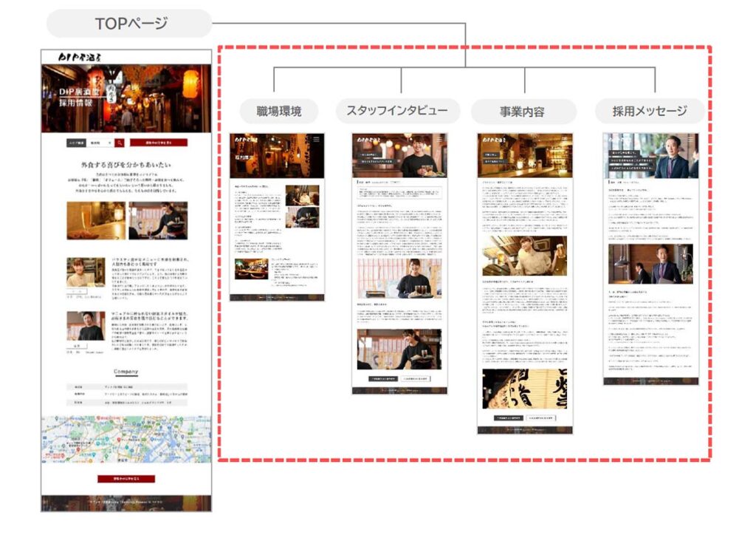Click red button below the map
The image size is (756, 535).
[x=126, y=479]
